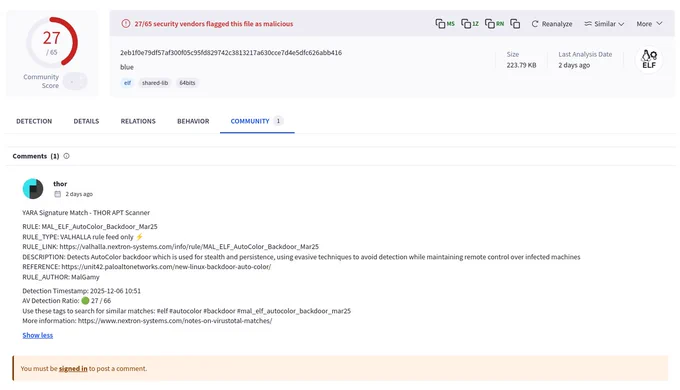
Task: Click the malicious warning alert icon
Action: [125, 23]
